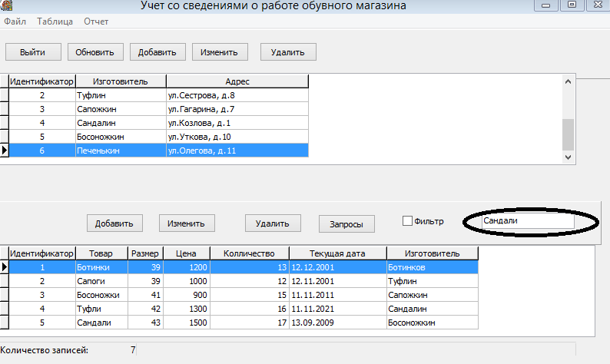Click row selector of Сапоги row
The width and height of the screenshot is (610, 364).
[5, 281]
